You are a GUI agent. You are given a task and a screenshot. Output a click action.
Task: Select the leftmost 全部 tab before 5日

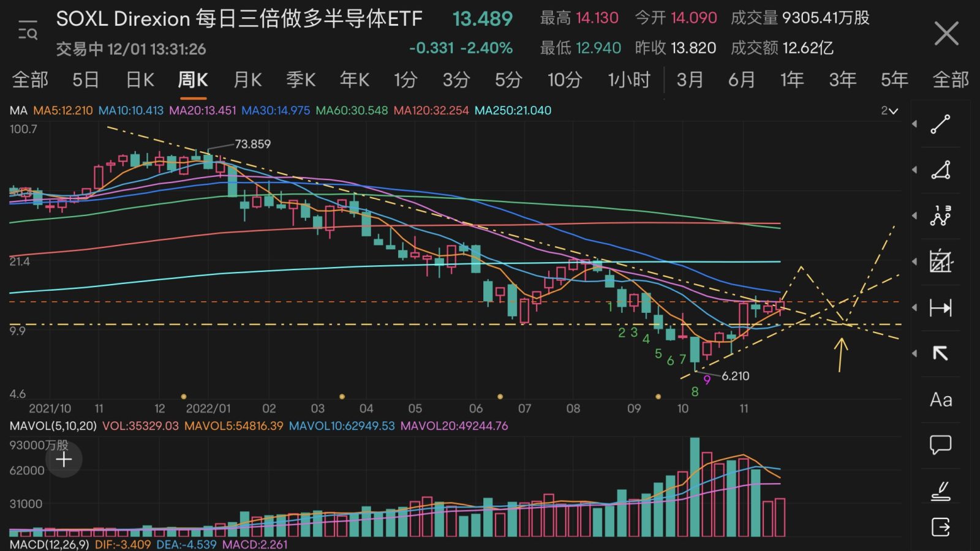click(30, 80)
